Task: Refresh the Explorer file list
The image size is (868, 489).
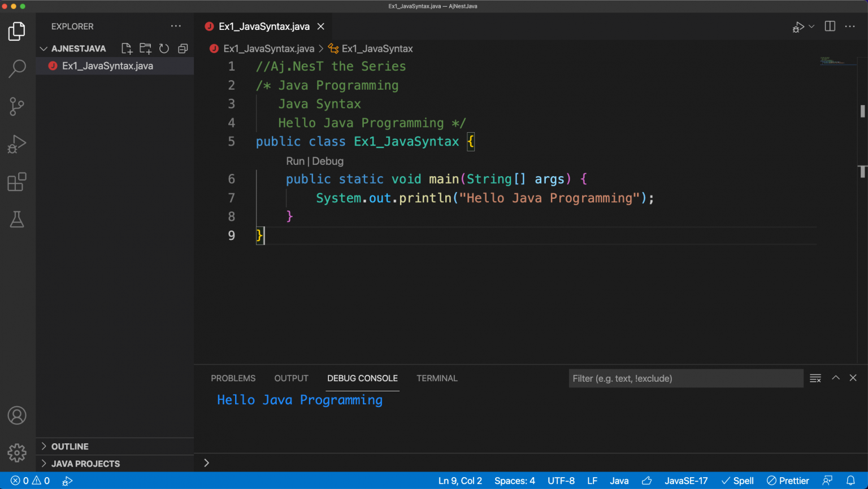Action: [164, 49]
